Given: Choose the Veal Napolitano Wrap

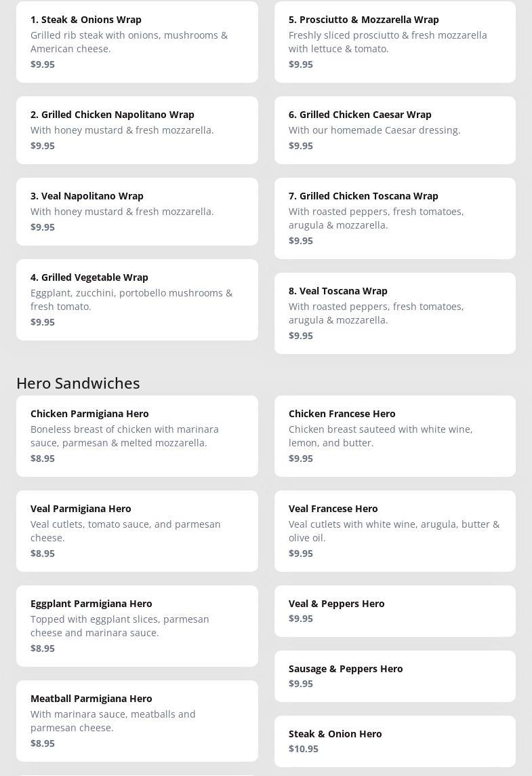Looking at the screenshot, I should [137, 211].
